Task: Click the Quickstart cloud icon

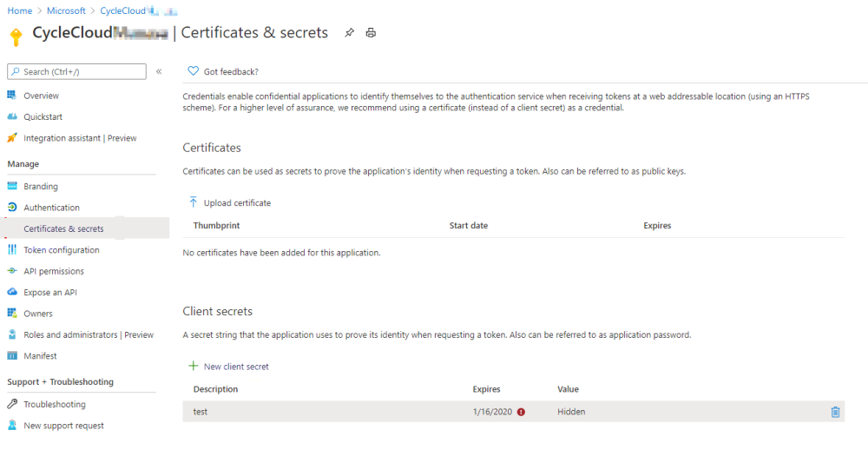Action: 12,116
